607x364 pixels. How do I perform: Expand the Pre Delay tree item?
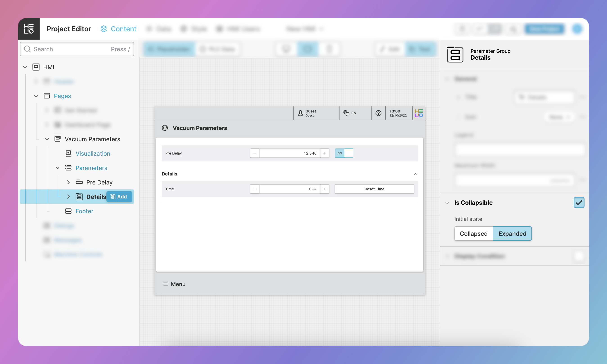coord(68,182)
